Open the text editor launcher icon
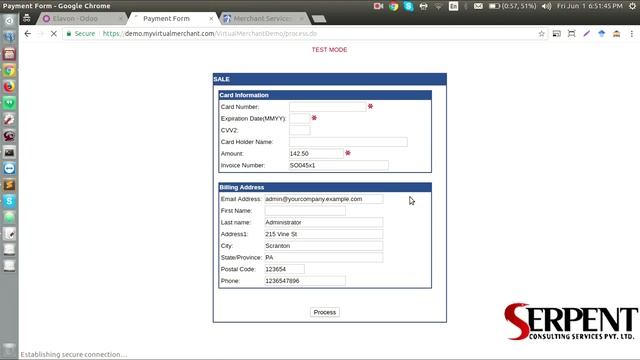 point(9,234)
